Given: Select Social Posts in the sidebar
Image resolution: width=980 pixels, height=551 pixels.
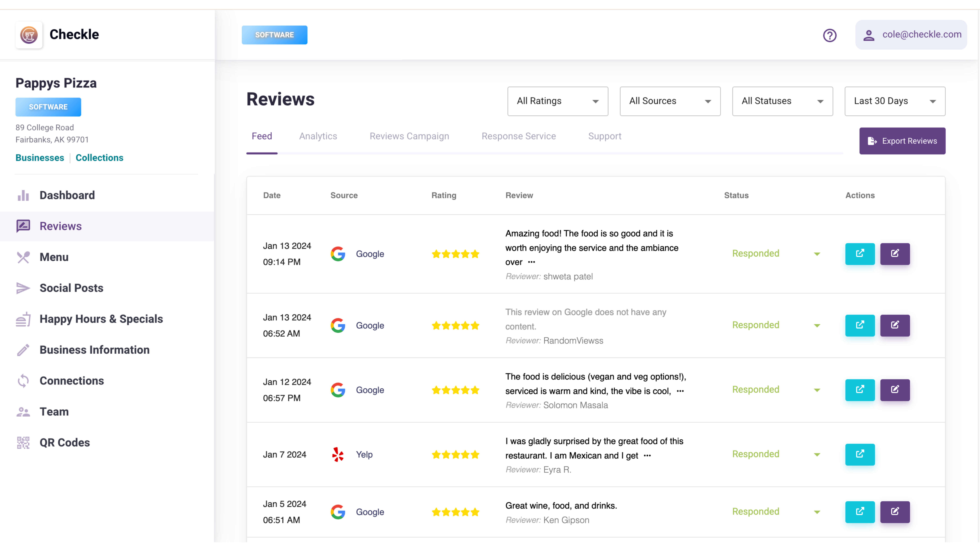Looking at the screenshot, I should pyautogui.click(x=72, y=288).
